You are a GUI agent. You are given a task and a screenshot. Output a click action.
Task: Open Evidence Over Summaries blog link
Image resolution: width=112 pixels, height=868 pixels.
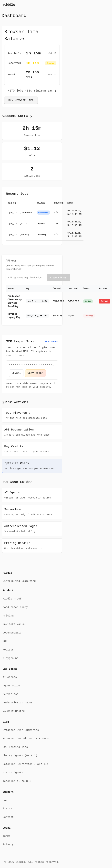[21, 730]
